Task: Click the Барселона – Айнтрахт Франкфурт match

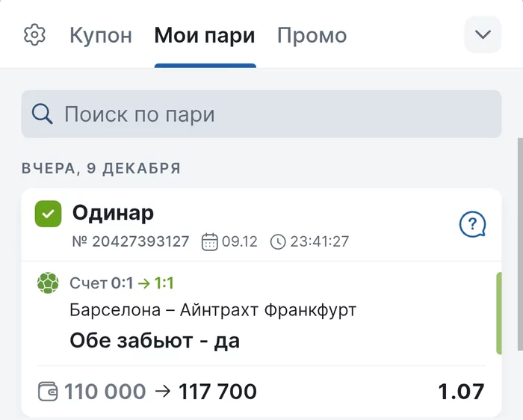Action: [x=213, y=310]
